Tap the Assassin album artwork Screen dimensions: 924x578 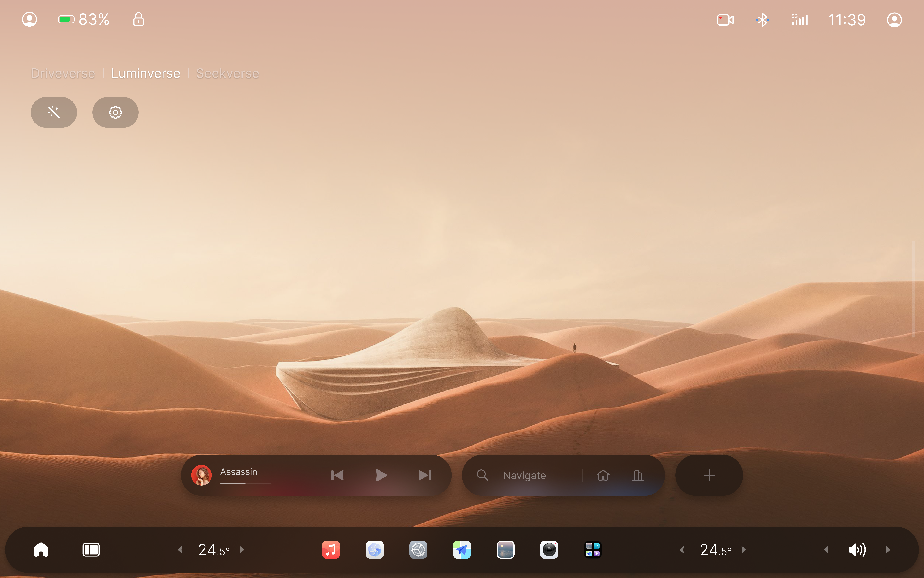[201, 475]
